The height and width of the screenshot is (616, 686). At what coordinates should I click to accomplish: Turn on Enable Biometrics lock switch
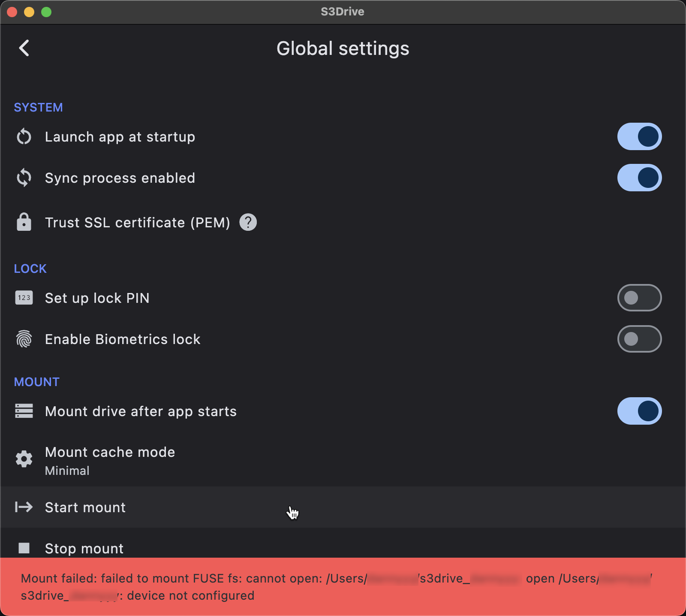click(x=639, y=339)
